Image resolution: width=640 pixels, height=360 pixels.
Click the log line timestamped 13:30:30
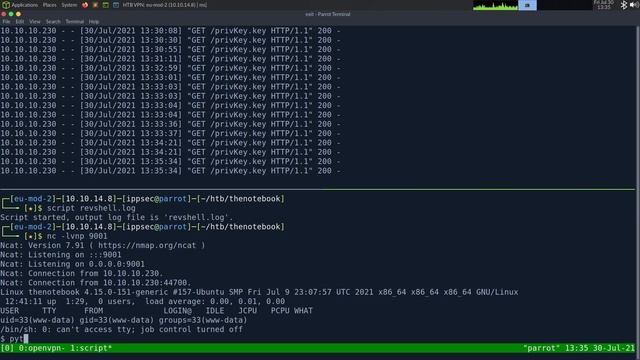coord(170,40)
